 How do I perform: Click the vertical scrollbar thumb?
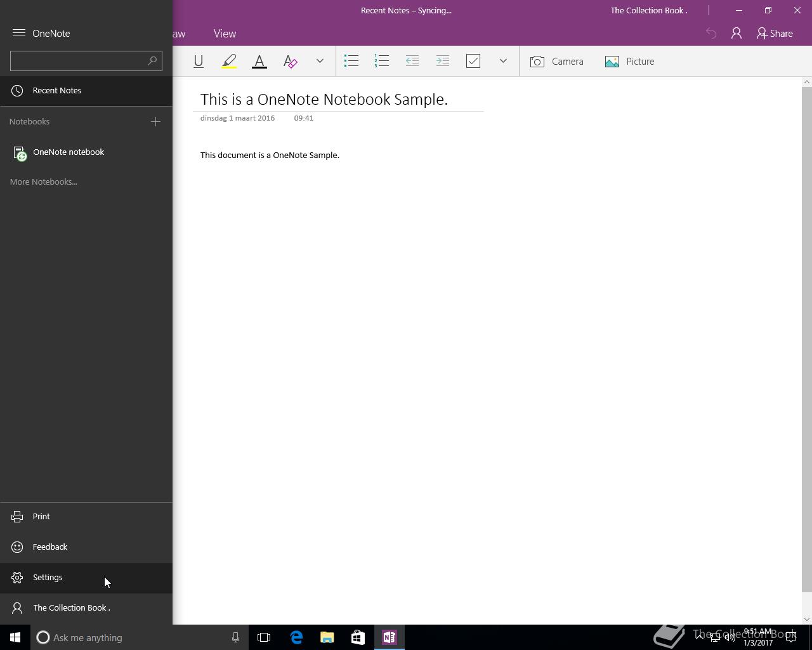(x=807, y=340)
